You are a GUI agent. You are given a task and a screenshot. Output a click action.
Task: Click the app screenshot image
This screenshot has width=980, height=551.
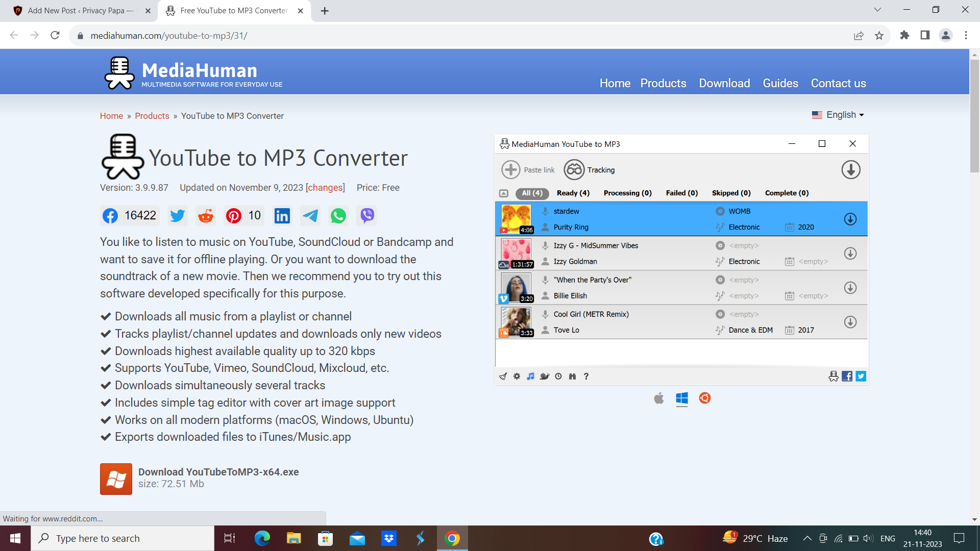[681, 260]
